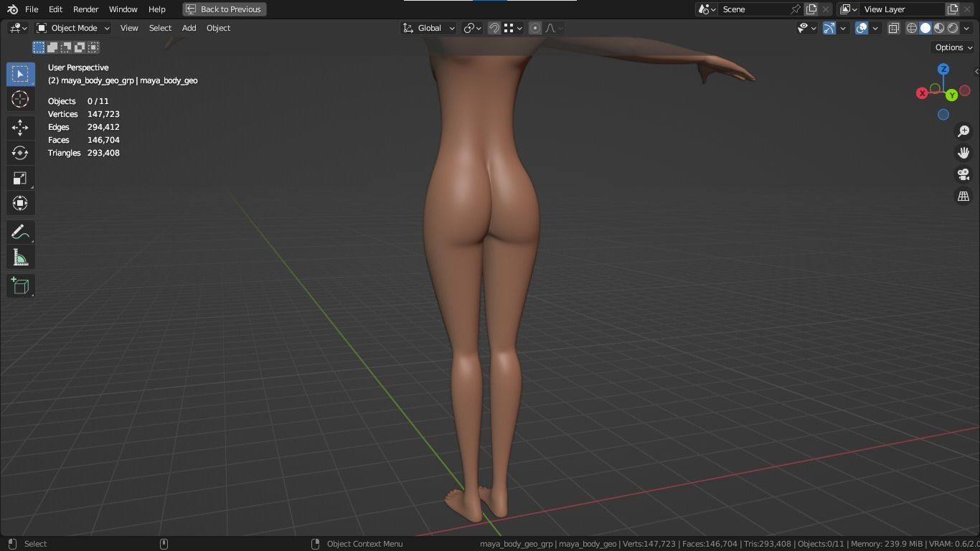Select the Measure ruler tool
Viewport: 980px width, 551px height.
20,258
